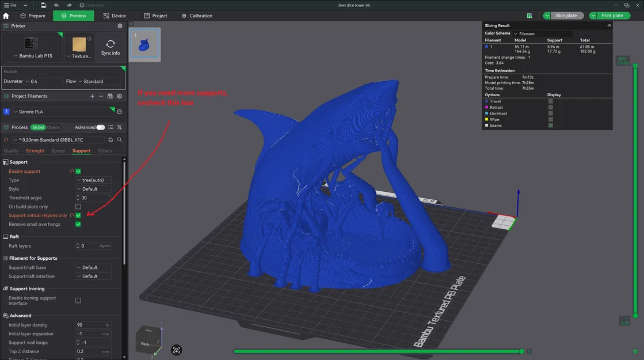Open the Calibration tab
644x360 pixels.
click(x=197, y=16)
